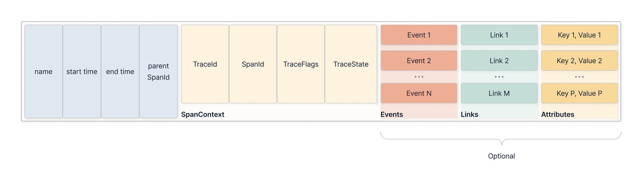Viewport: 644px width, 175px height.
Task: Select the Key 2, Value 2 box
Action: click(579, 61)
